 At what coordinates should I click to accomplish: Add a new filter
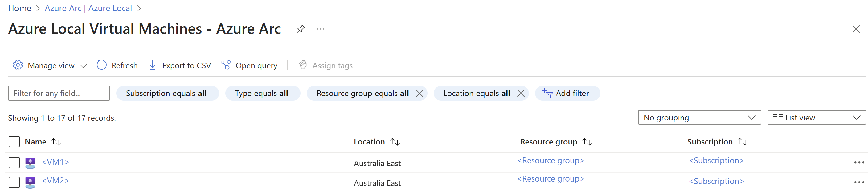coord(567,93)
